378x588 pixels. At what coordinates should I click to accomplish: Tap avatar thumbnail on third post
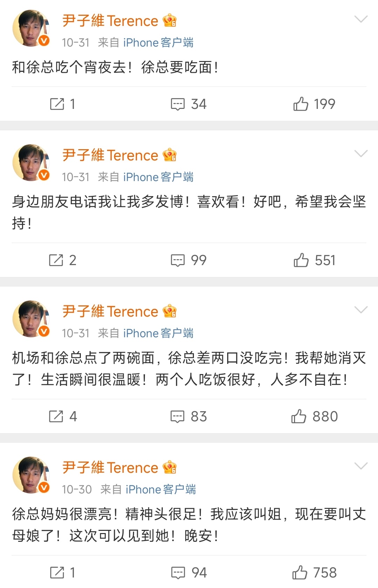point(31,319)
